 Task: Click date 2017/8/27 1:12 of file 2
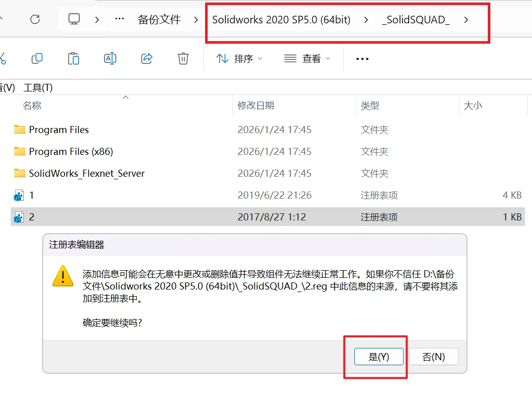point(272,217)
